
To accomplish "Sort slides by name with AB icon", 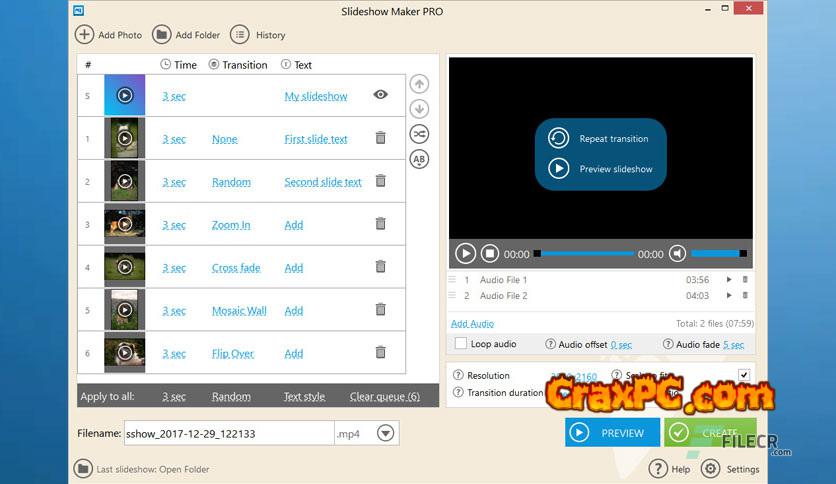I will click(x=420, y=159).
